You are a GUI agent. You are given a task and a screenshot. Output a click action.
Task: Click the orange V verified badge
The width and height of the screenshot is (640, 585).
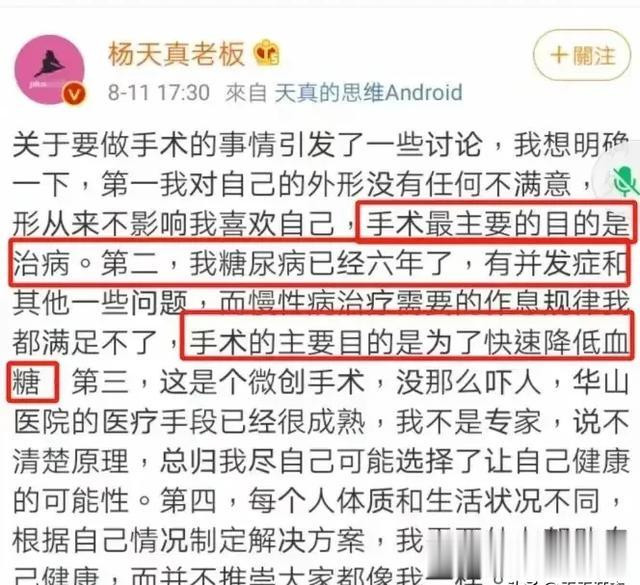click(x=74, y=95)
